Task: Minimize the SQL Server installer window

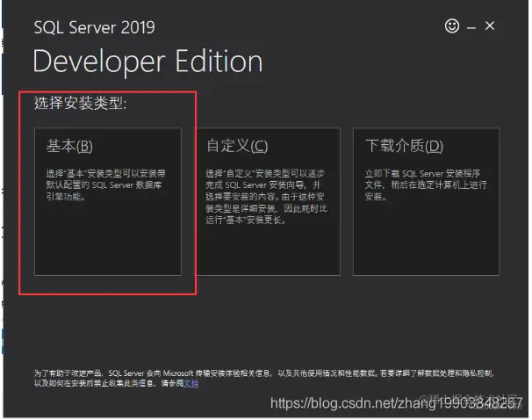Action: 471,28
